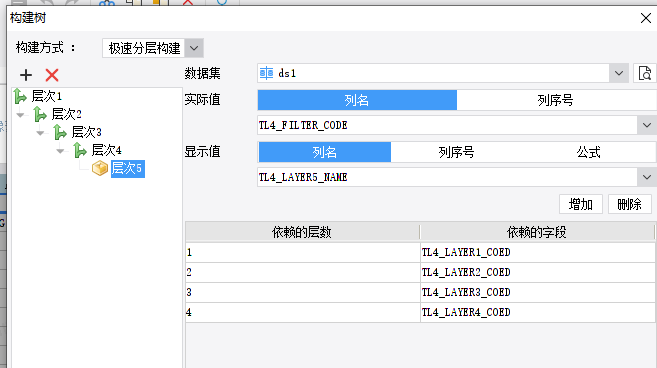
Task: Click the 删除 button
Action: (x=629, y=204)
